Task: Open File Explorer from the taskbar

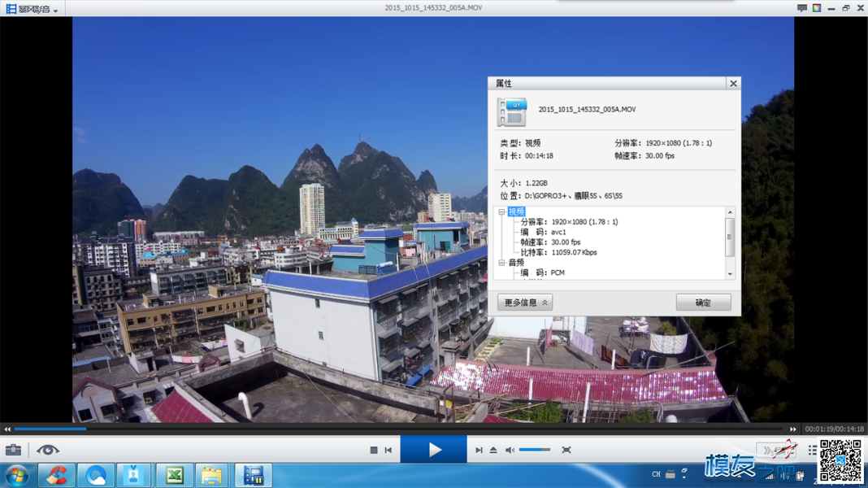Action: (211, 476)
